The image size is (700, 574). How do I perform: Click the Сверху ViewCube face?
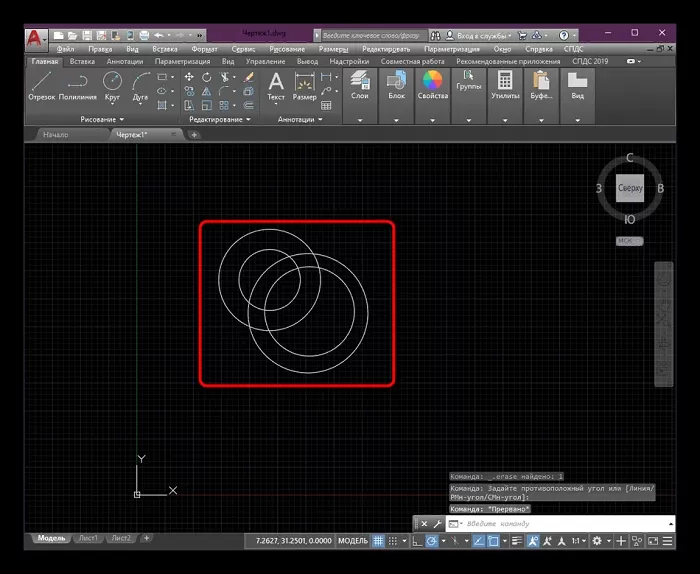630,188
